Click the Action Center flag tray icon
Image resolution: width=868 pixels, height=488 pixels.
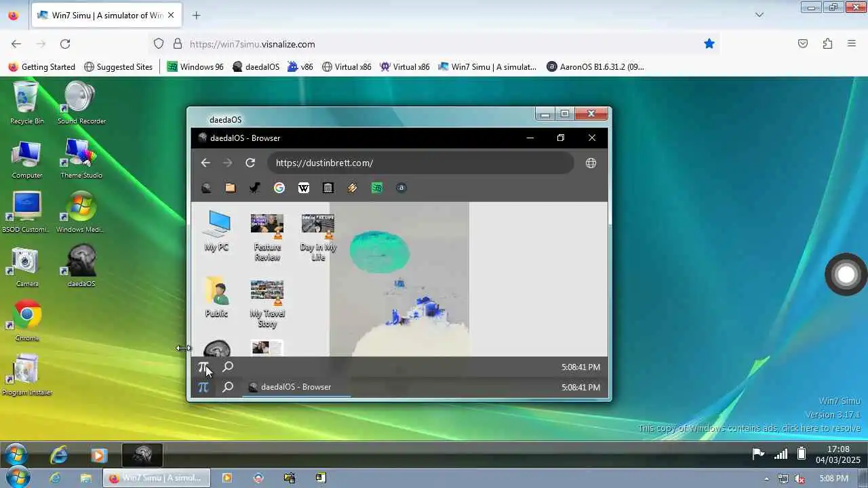pyautogui.click(x=758, y=454)
